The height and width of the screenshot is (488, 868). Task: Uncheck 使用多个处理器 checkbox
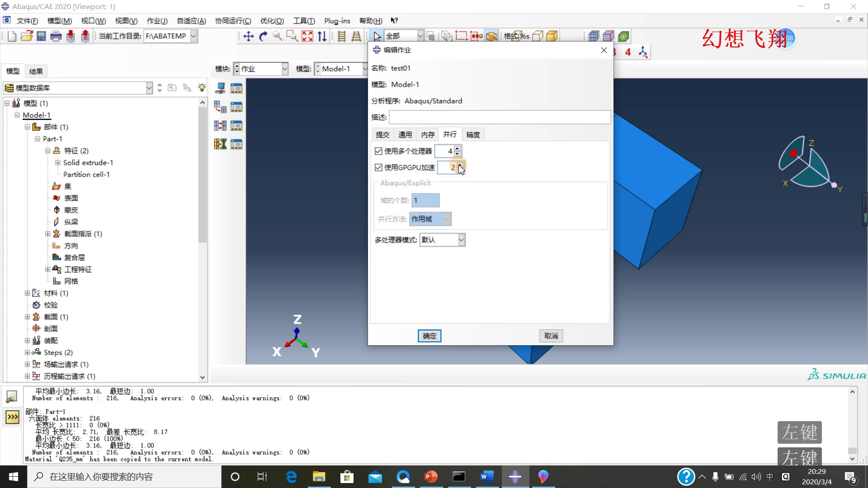click(378, 151)
